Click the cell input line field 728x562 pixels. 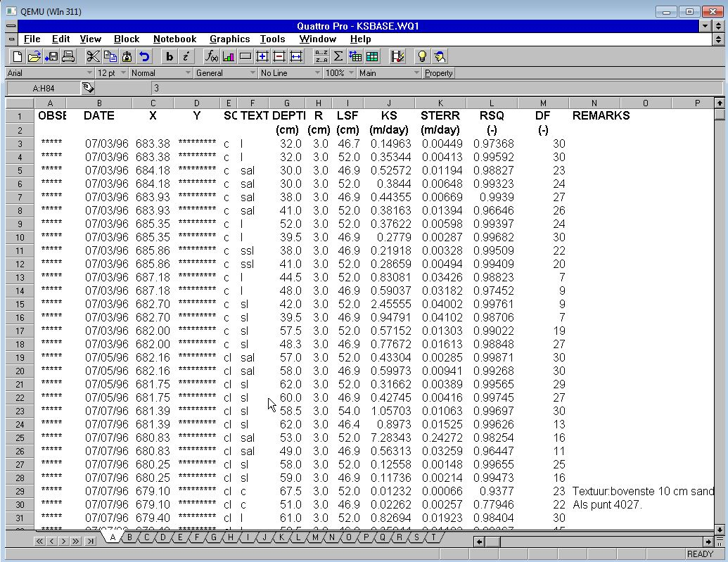point(436,88)
